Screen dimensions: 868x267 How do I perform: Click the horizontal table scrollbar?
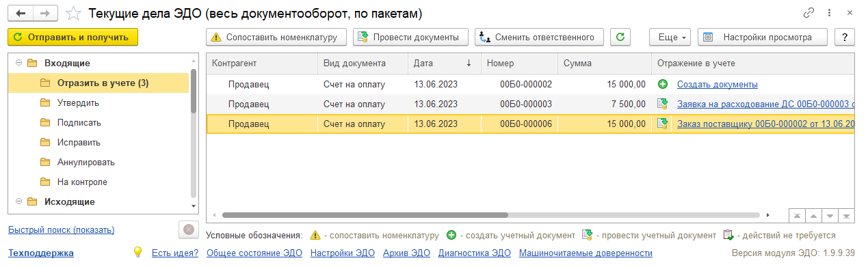point(366,214)
